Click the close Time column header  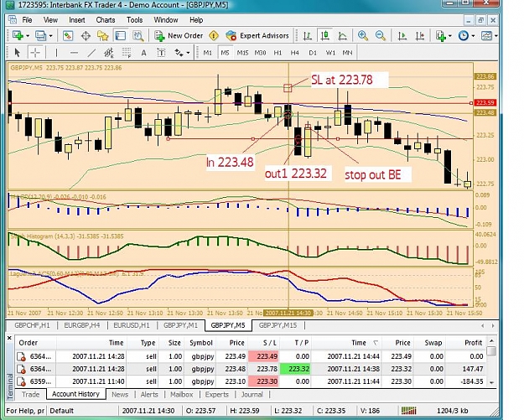click(x=347, y=343)
